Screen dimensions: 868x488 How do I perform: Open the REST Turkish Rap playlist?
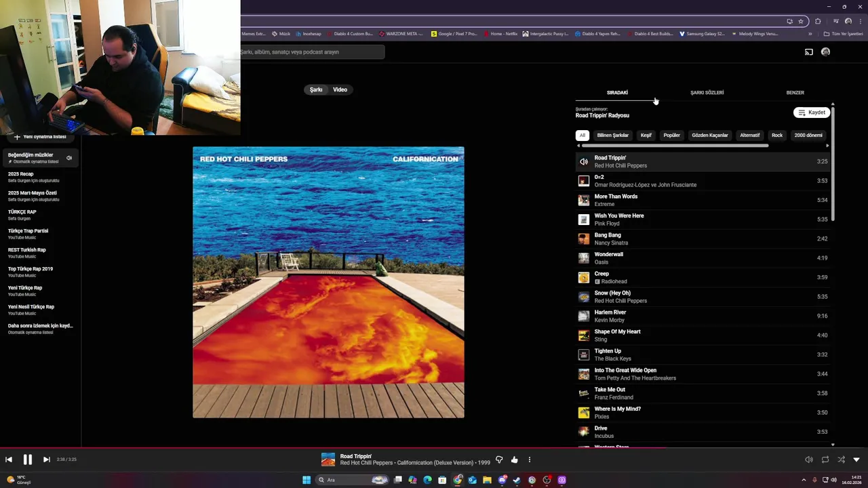click(39, 253)
